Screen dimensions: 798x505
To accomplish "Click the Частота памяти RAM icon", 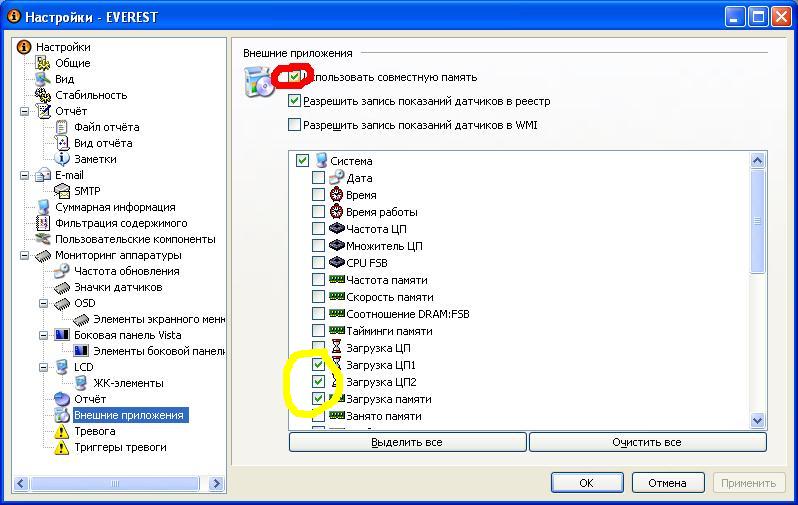I will tap(337, 279).
